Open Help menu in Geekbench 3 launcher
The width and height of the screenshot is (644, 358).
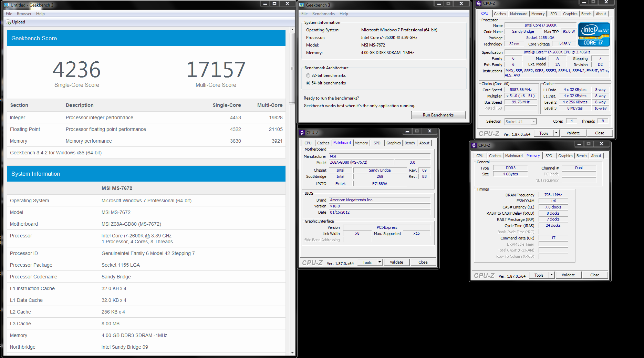[x=344, y=14]
